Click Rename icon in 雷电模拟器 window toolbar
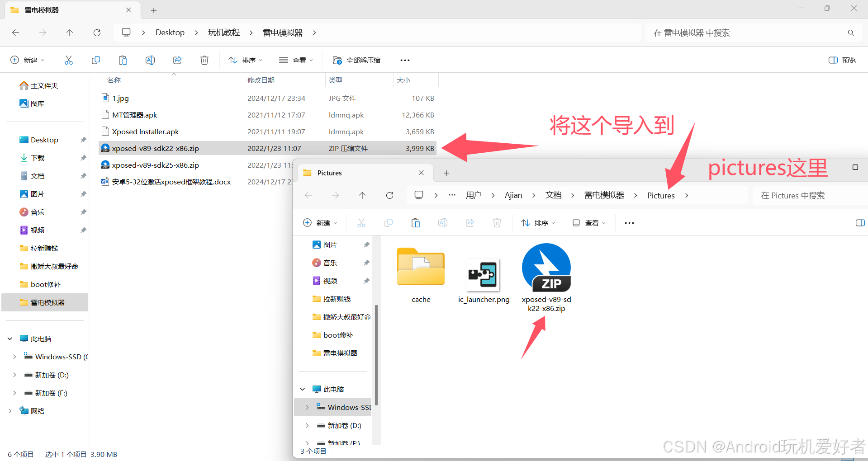 pyautogui.click(x=150, y=60)
